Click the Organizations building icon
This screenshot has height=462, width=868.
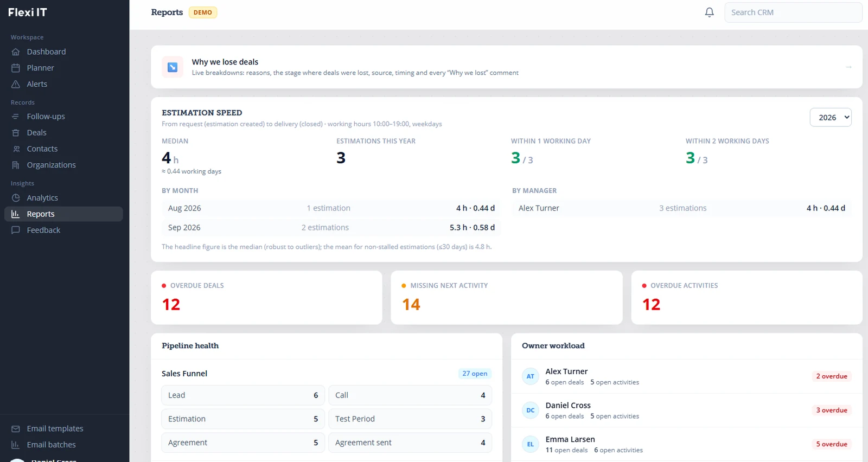16,165
